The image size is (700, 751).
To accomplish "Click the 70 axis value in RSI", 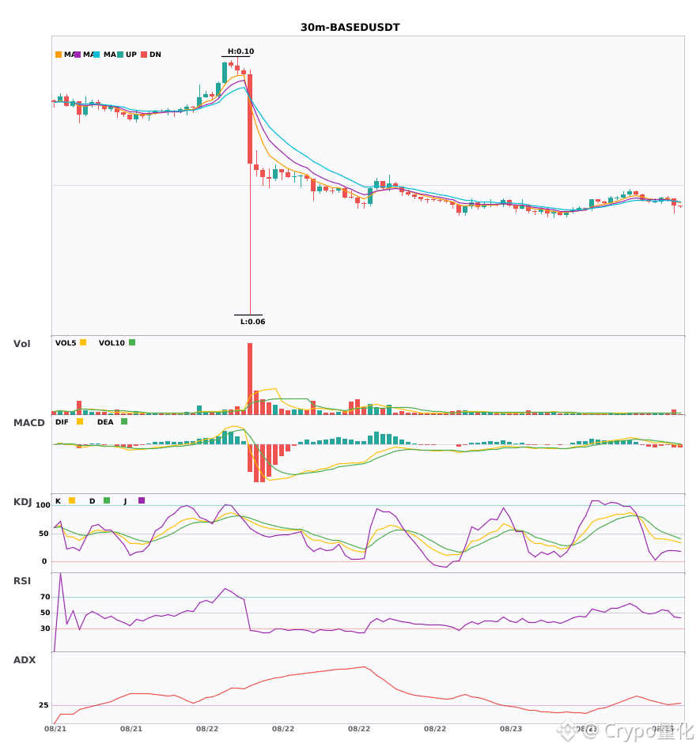I will pyautogui.click(x=45, y=597).
